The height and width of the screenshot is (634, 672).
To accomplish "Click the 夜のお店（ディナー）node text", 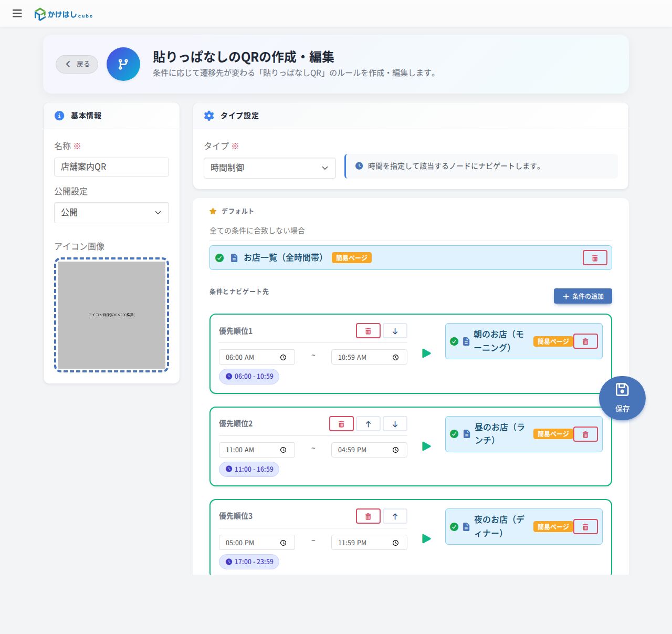I will click(499, 526).
